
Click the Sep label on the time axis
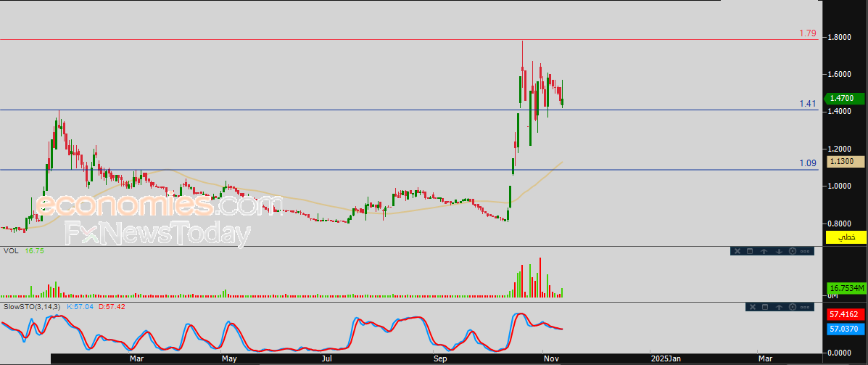point(440,359)
